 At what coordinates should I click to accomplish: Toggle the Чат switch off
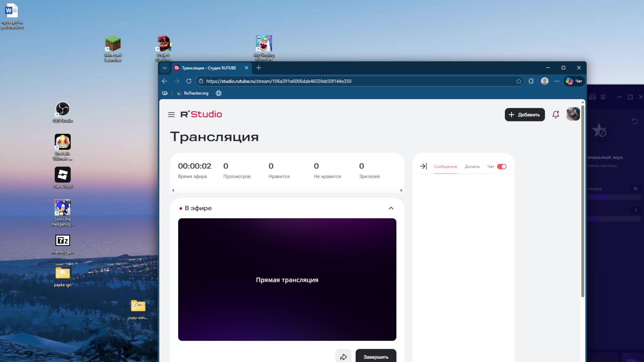click(501, 167)
